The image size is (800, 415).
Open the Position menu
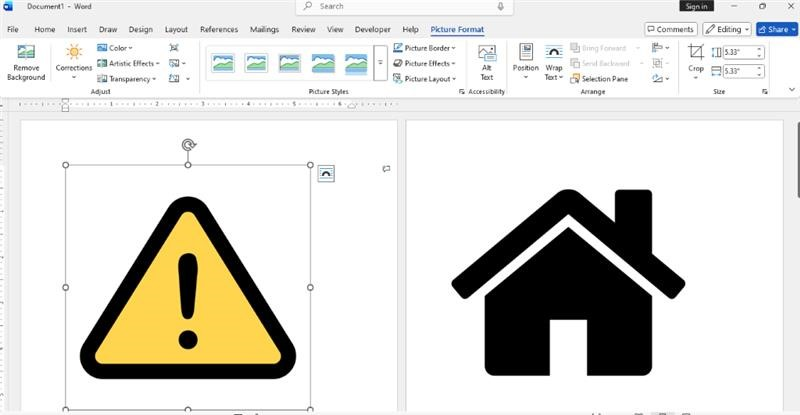(526, 63)
